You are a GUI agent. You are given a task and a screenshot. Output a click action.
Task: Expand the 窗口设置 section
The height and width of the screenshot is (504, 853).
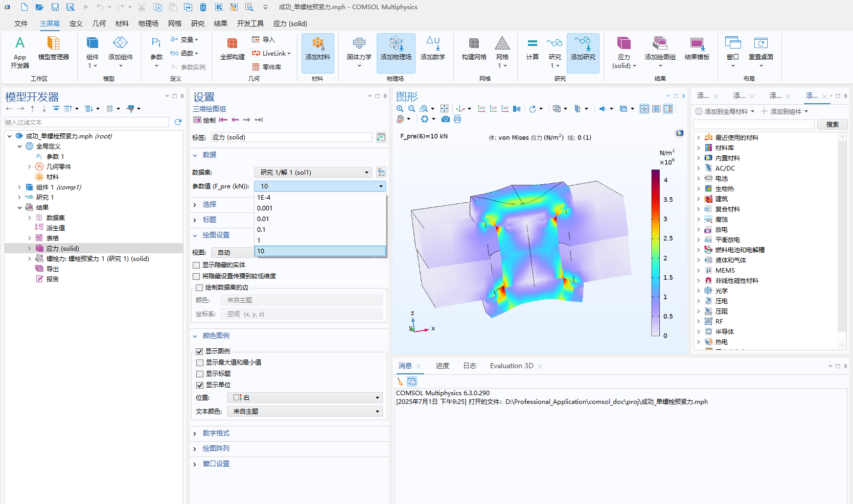pyautogui.click(x=216, y=464)
